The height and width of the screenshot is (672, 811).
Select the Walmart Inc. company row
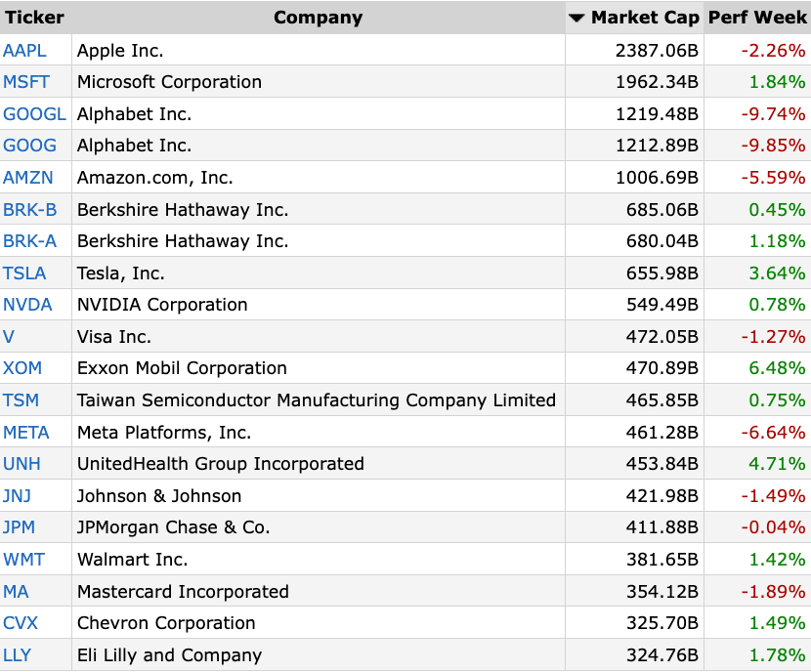click(x=405, y=560)
